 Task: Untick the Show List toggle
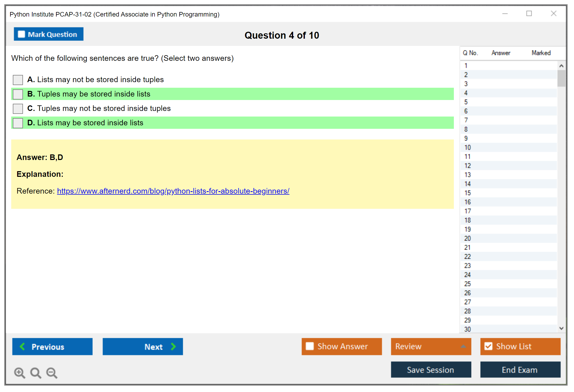click(x=488, y=346)
